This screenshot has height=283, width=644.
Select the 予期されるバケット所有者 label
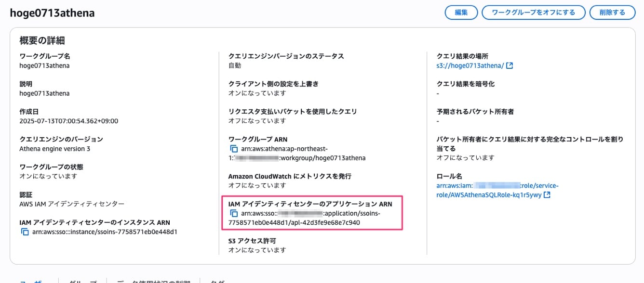pos(475,112)
